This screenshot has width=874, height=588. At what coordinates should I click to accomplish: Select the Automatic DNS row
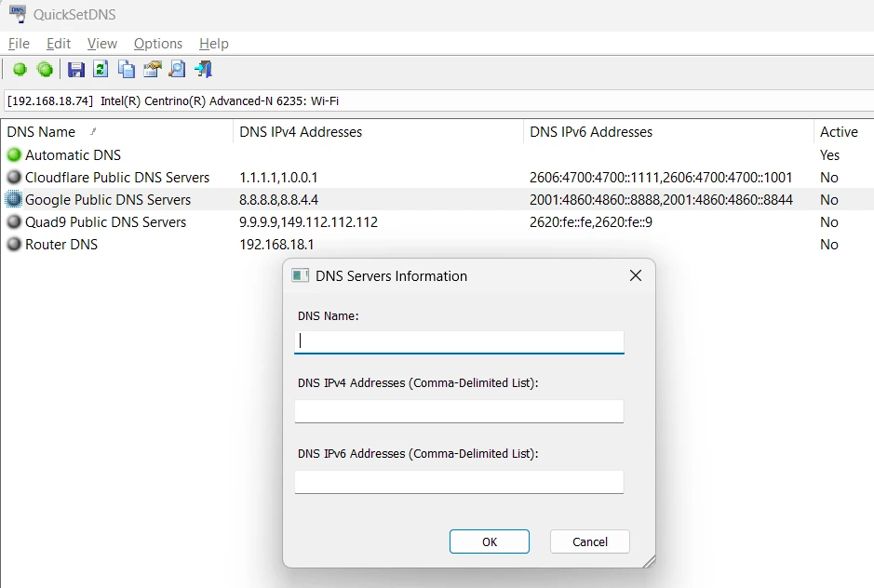click(x=437, y=155)
